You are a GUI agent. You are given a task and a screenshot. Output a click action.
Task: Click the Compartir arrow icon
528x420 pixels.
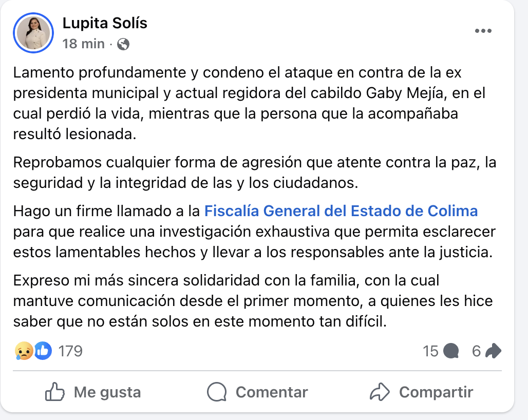(380, 392)
